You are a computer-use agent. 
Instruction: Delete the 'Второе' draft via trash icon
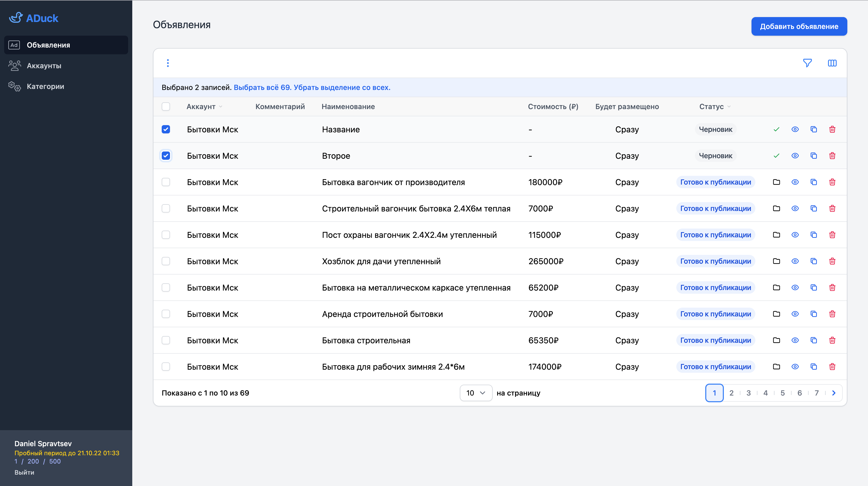[832, 156]
